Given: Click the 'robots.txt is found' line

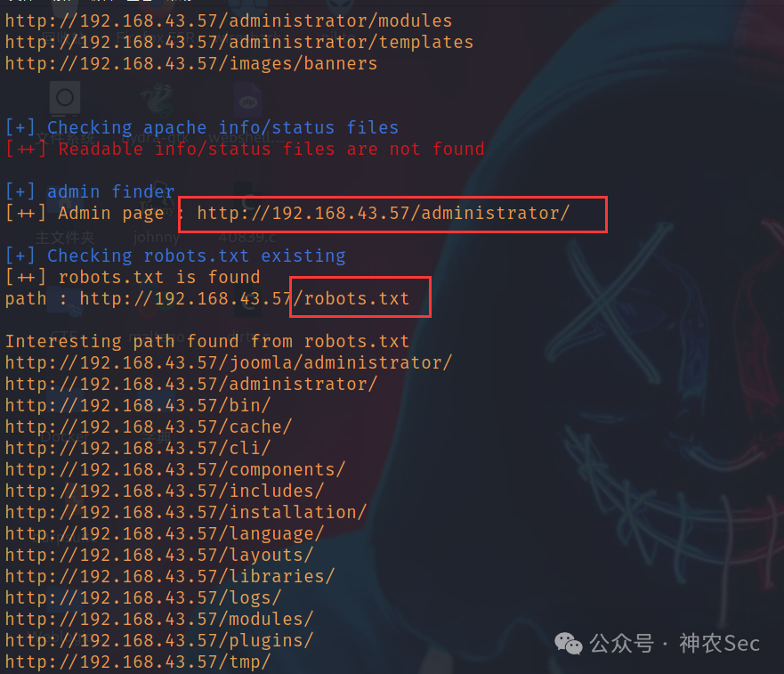Looking at the screenshot, I should pyautogui.click(x=133, y=278).
